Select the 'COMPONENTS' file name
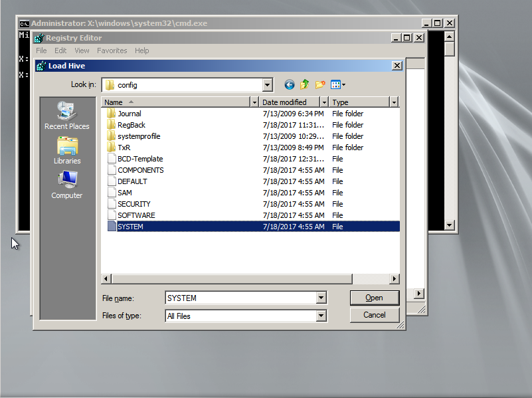 (140, 170)
